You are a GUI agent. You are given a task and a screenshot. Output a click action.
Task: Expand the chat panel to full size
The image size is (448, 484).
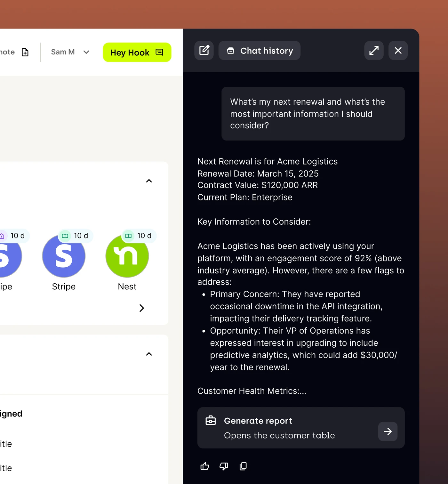tap(374, 51)
